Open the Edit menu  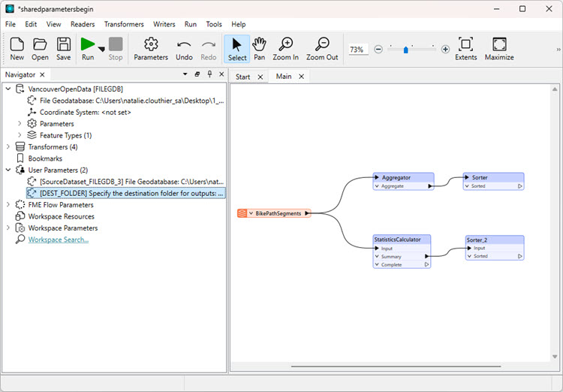click(31, 24)
